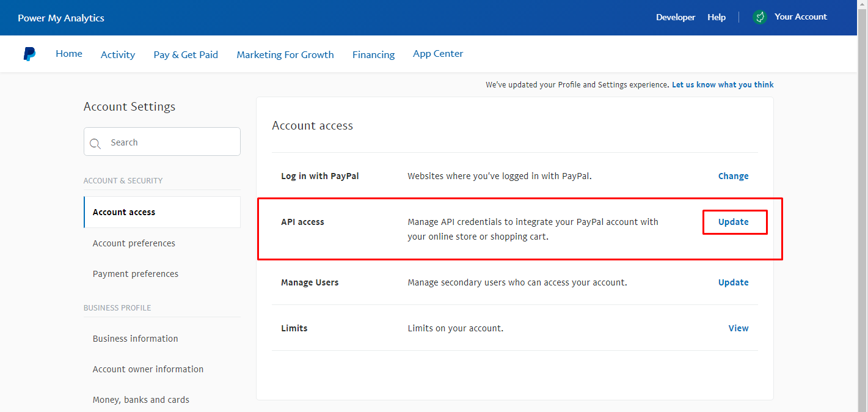Click Let us know what you think

pos(723,85)
